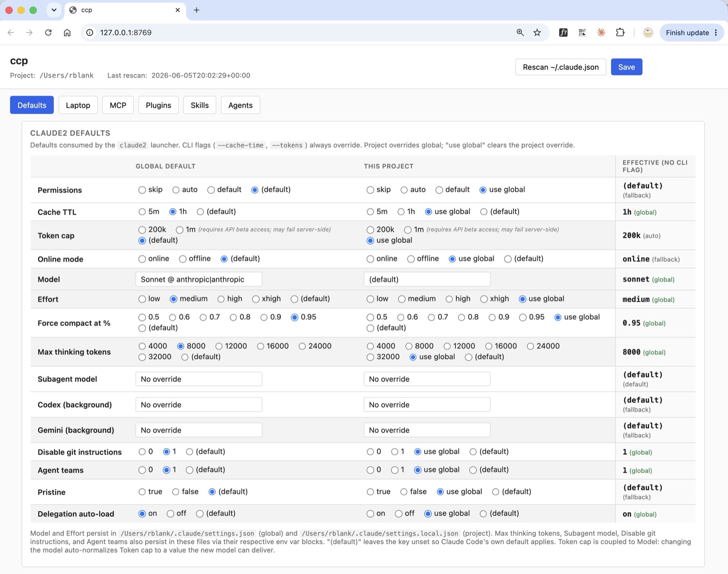Set global Force compact to 0.8
This screenshot has width=728, height=574.
(x=233, y=317)
